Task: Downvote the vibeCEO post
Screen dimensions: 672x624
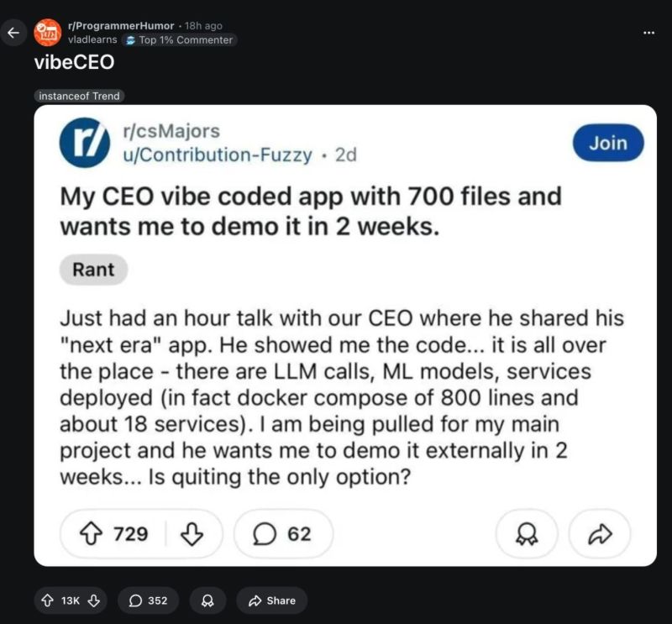Action: tap(94, 600)
